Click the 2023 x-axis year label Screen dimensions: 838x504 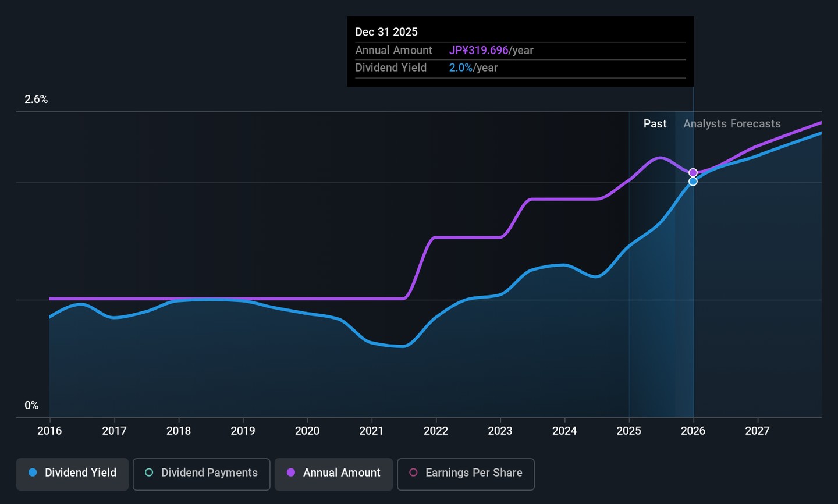point(500,431)
